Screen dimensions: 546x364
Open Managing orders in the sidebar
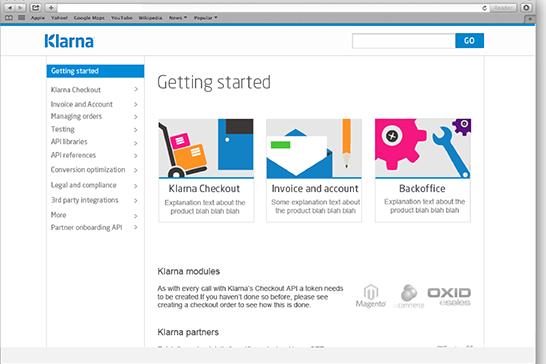coord(76,116)
